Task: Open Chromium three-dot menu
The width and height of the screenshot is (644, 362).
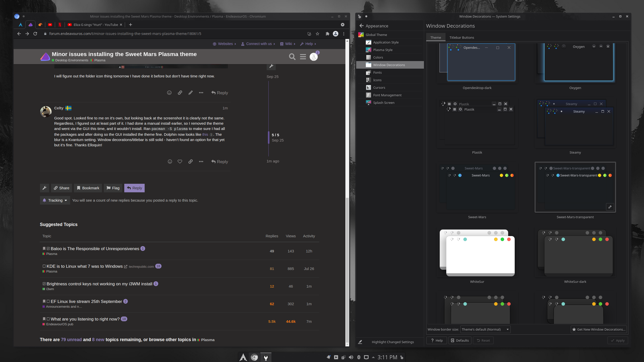Action: 344,34
